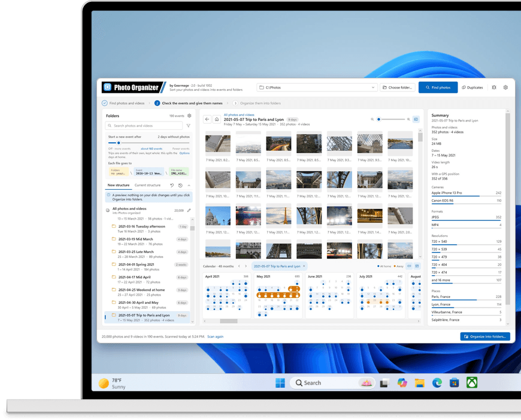This screenshot has height=420, width=521.
Task: Toggle the link icon in calendar header
Action: coord(410,266)
